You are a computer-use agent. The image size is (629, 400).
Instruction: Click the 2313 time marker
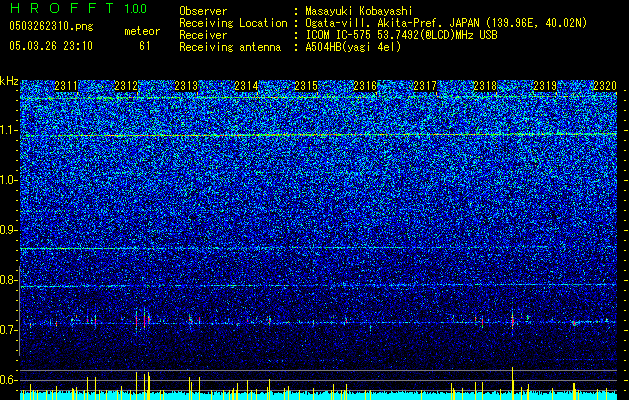pos(186,86)
